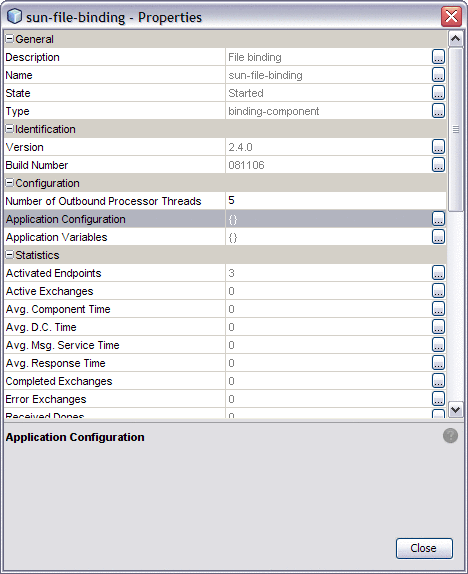Click the '2.4.0' version value
Image resolution: width=468 pixels, height=574 pixels.
[240, 147]
